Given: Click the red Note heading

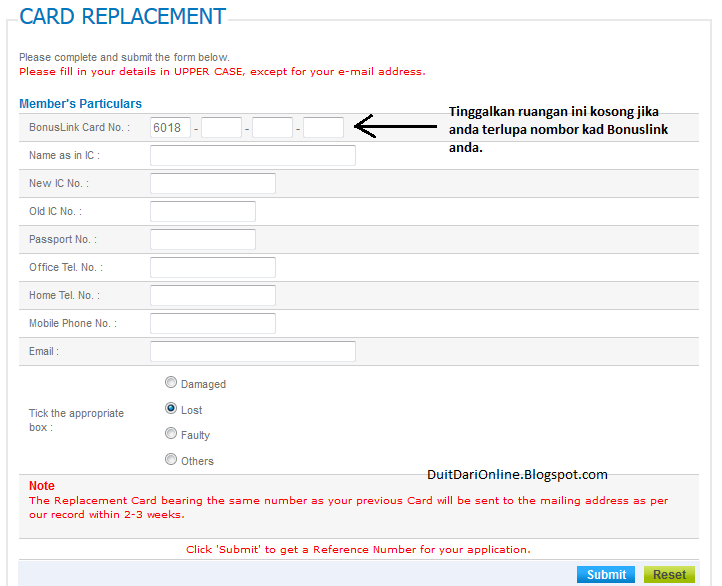Looking at the screenshot, I should point(41,486).
